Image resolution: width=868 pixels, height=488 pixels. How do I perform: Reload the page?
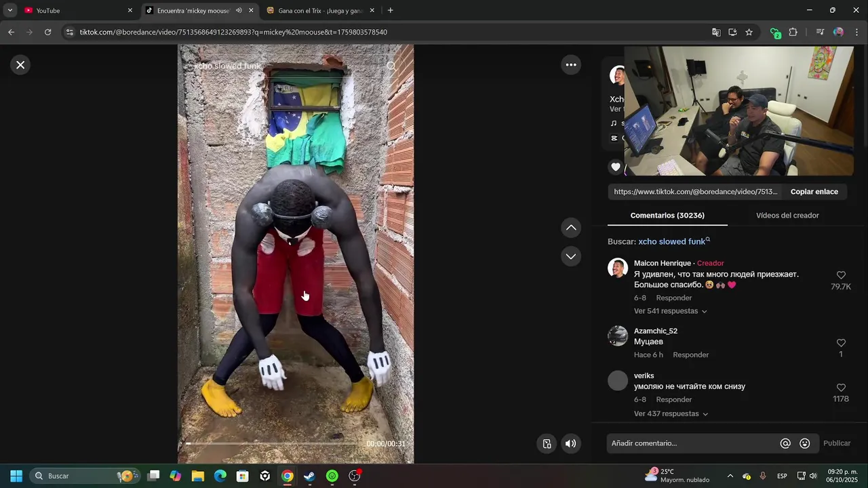coord(47,32)
